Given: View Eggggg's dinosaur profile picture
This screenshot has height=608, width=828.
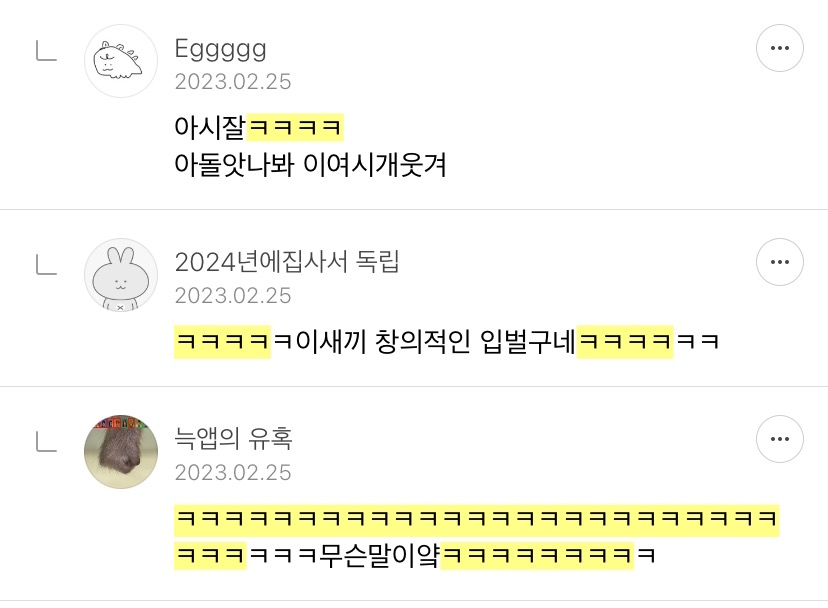Looking at the screenshot, I should 121,61.
